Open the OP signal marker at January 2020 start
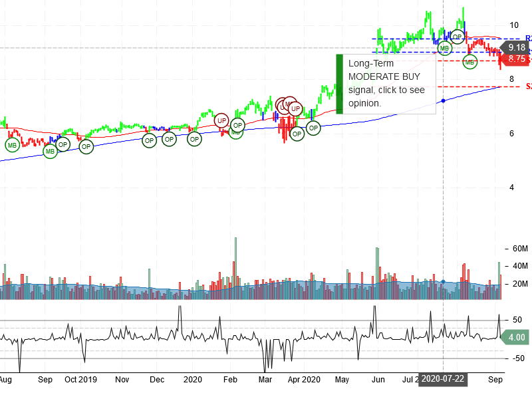 [x=194, y=139]
